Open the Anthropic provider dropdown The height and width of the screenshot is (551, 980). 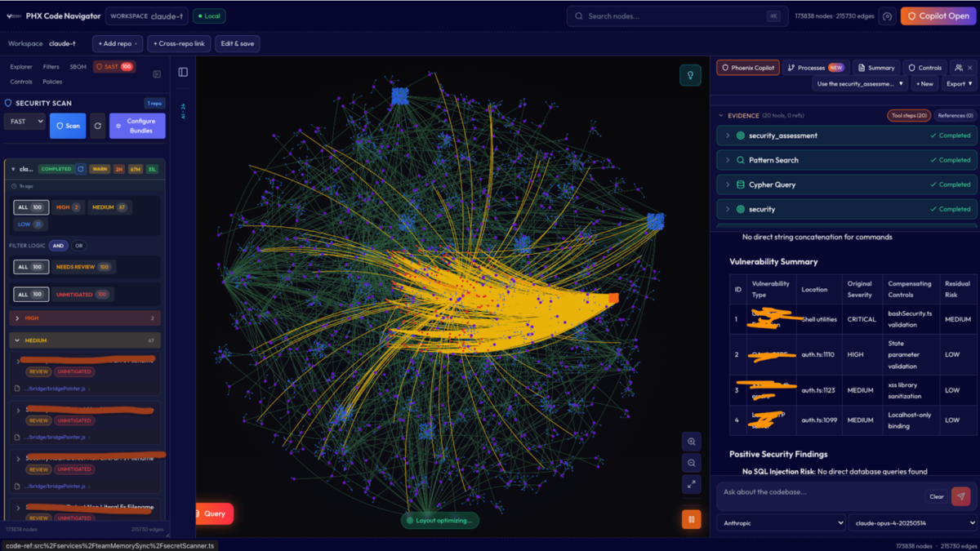pyautogui.click(x=782, y=522)
